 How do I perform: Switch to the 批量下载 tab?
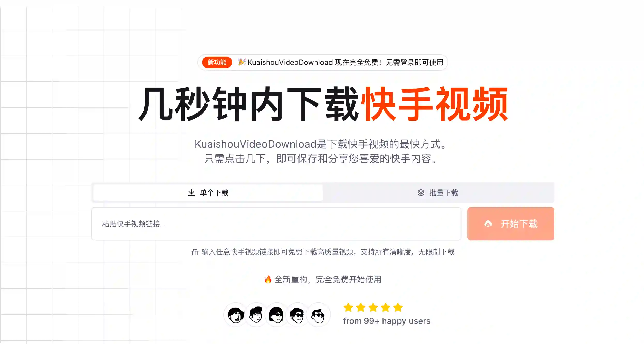[x=438, y=193]
